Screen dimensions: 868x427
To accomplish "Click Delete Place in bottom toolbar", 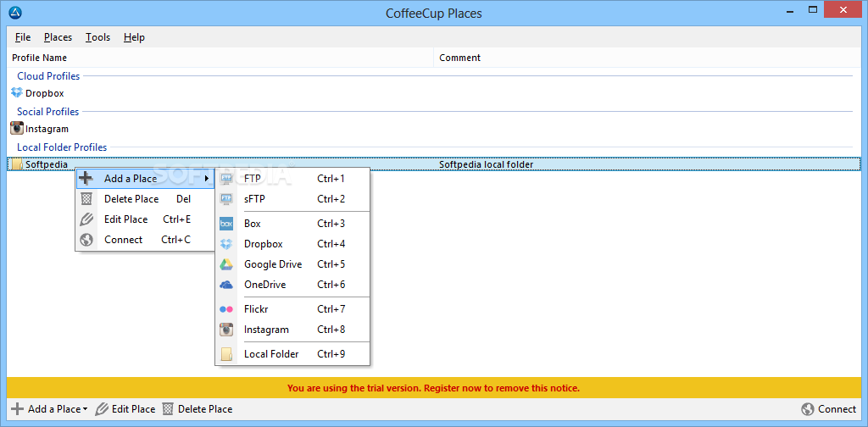I will (198, 409).
